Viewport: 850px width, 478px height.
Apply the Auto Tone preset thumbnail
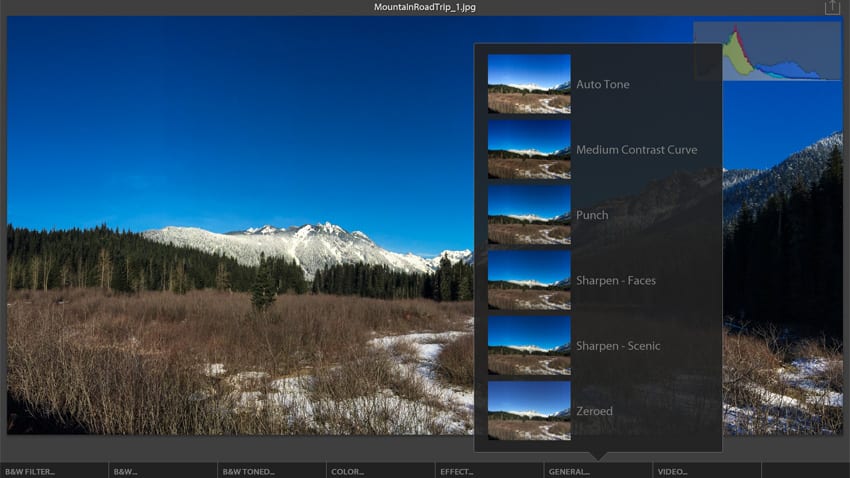pyautogui.click(x=529, y=84)
